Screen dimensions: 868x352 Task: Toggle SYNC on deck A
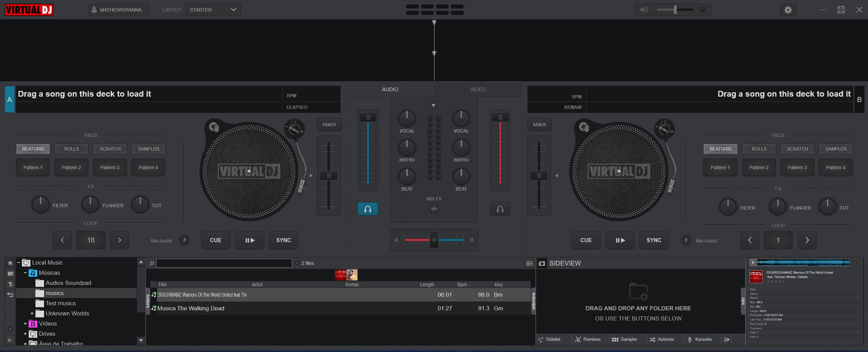coord(284,240)
